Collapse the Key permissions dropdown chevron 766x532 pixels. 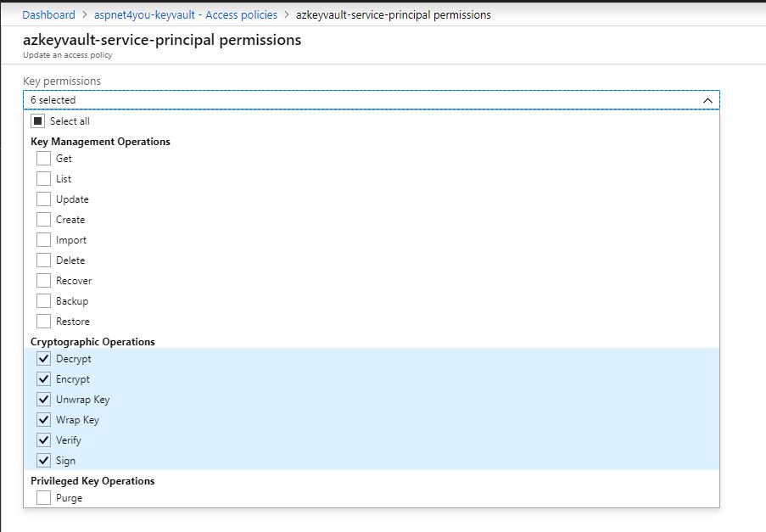point(707,100)
